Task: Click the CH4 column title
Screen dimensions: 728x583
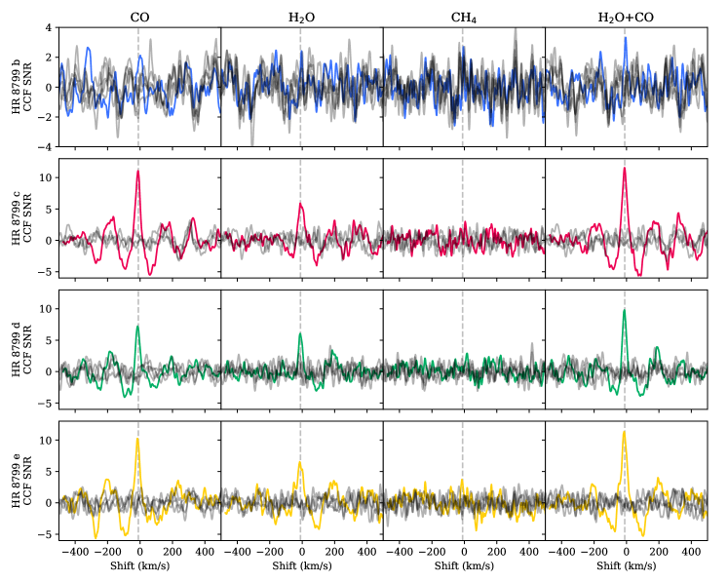Action: (464, 19)
